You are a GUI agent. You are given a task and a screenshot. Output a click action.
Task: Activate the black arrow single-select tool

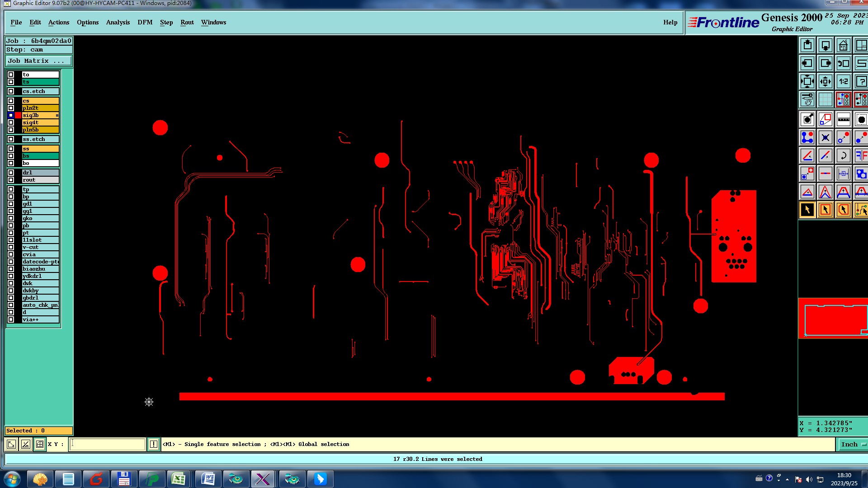807,210
